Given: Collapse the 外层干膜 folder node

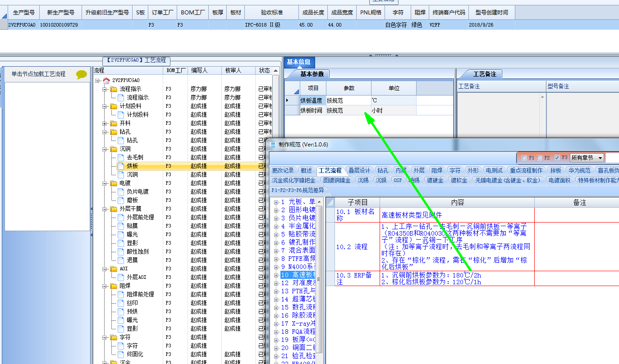Looking at the screenshot, I should coord(105,209).
